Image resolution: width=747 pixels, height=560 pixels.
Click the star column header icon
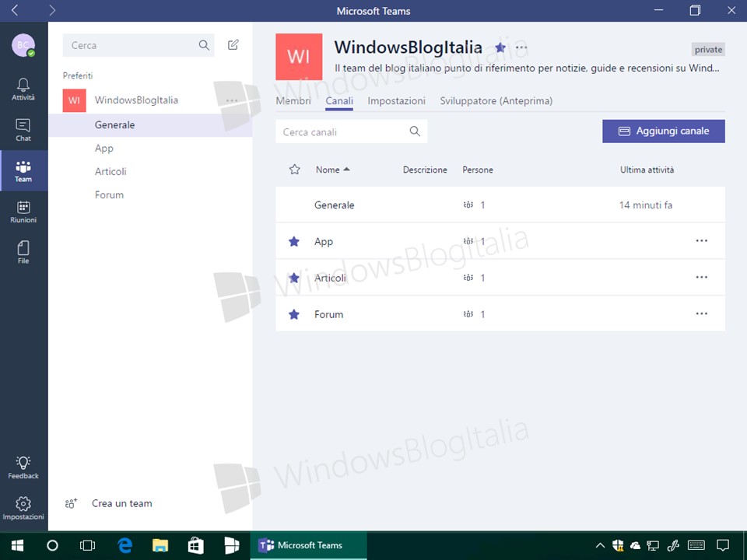294,170
